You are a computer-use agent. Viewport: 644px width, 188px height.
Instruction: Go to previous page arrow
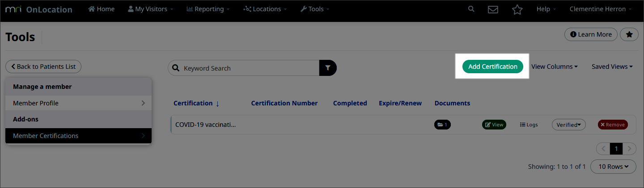click(x=603, y=149)
